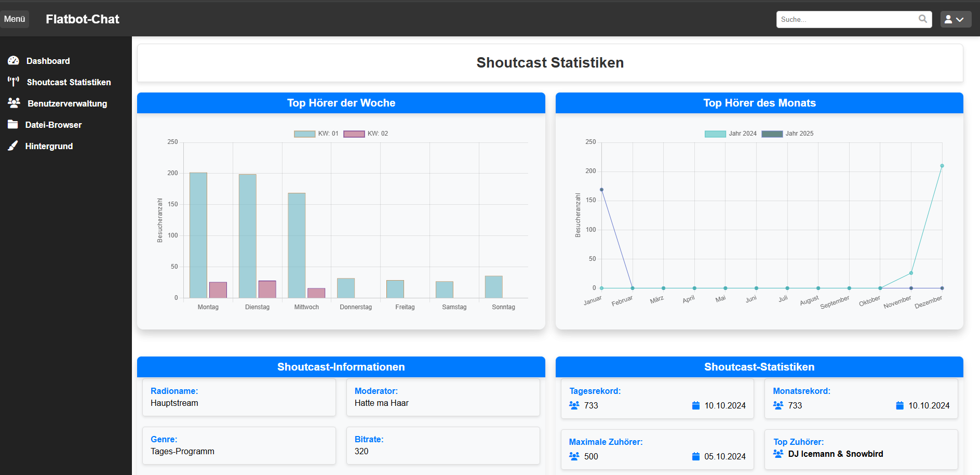This screenshot has width=980, height=475.
Task: Select the Hauptstream radioname value
Action: [x=174, y=403]
